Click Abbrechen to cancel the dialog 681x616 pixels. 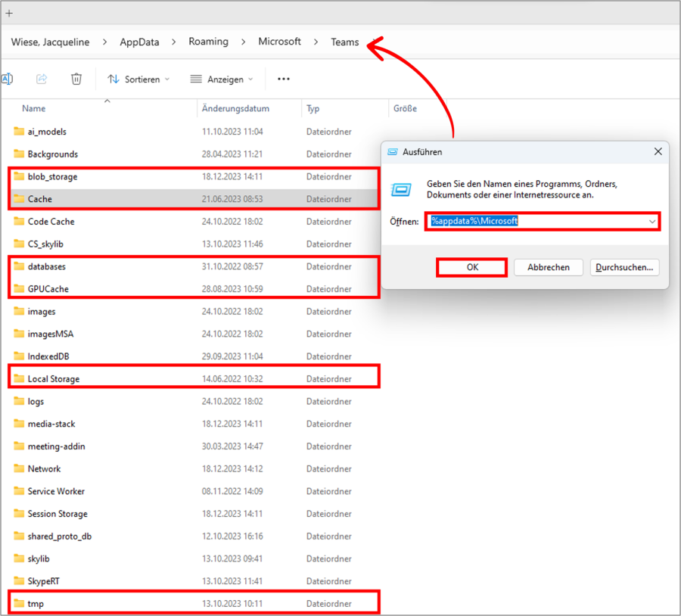[x=548, y=267]
